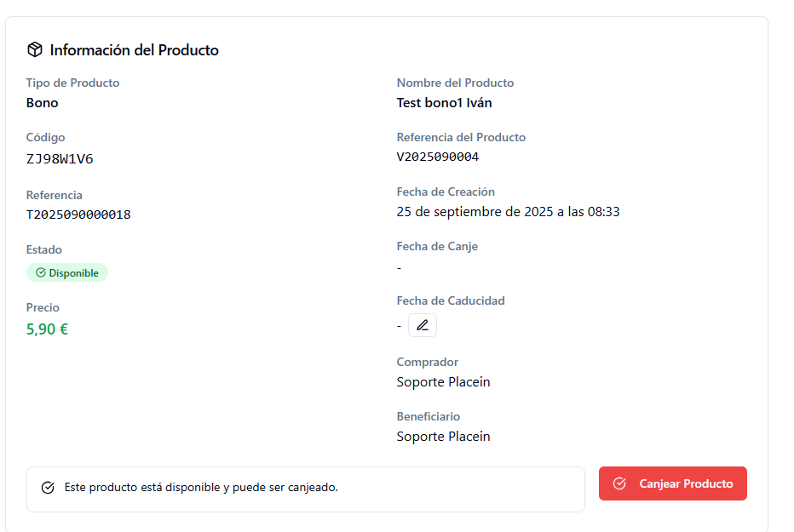The width and height of the screenshot is (794, 532).
Task: Click Soporte Placein under Comprador
Action: 443,381
